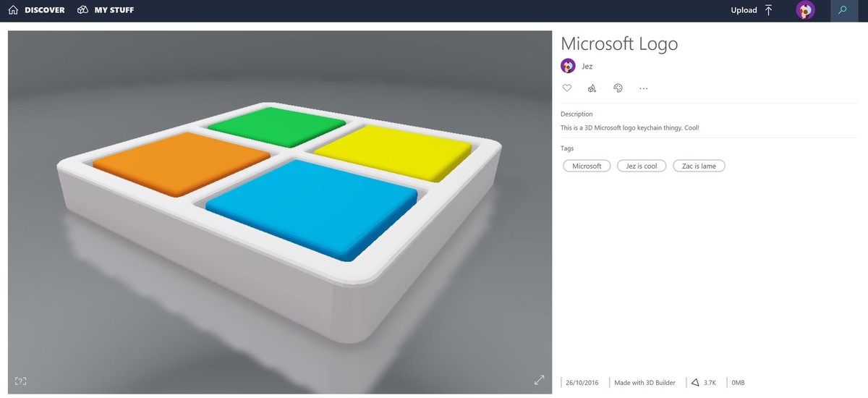Select the "Jez is cool" tag
The height and width of the screenshot is (398, 868).
[642, 166]
